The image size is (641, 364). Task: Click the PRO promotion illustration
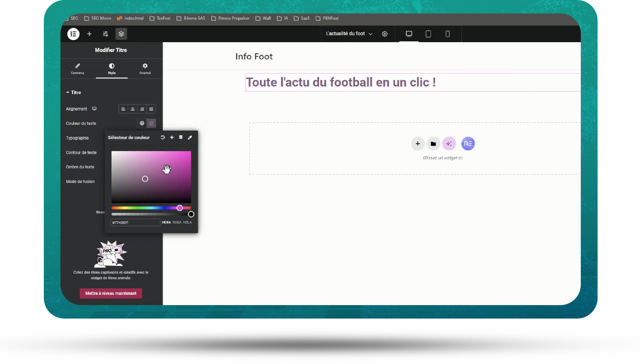tap(111, 254)
